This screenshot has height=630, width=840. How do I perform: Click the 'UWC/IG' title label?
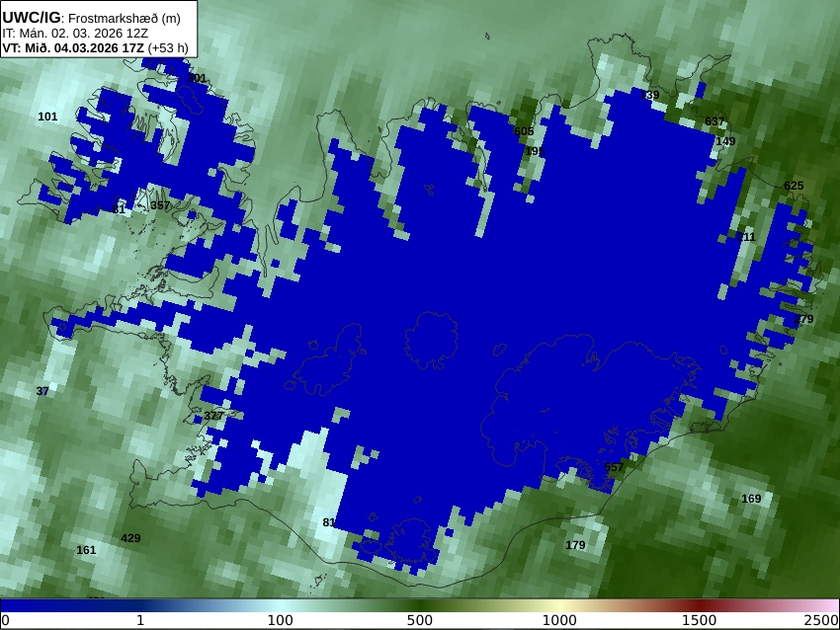coord(31,18)
